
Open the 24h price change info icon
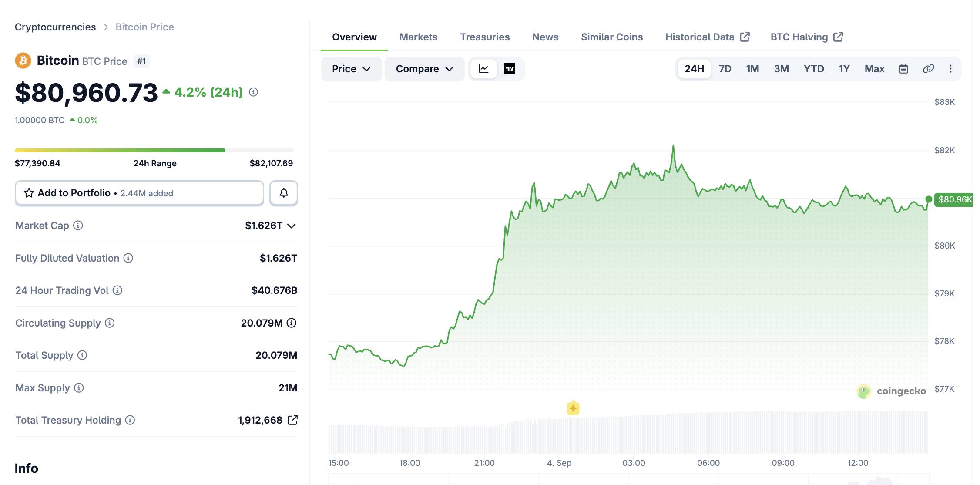253,92
